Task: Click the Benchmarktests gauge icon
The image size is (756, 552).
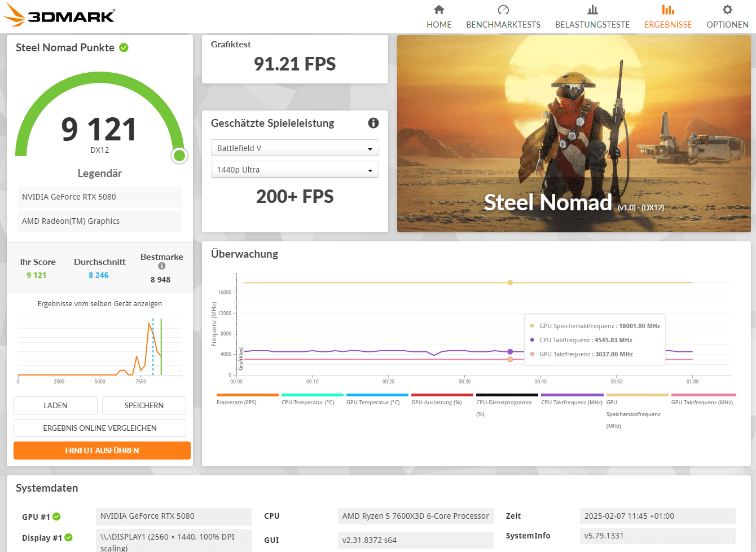Action: [503, 10]
